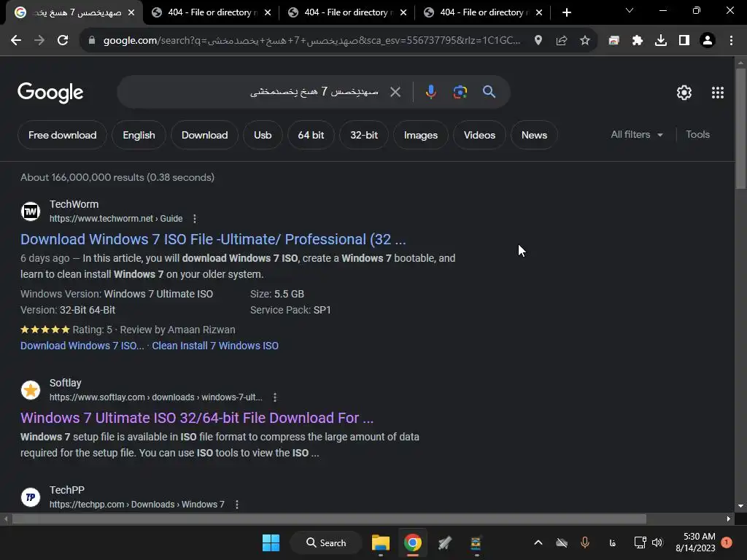Click the Google logo
The image size is (747, 560).
point(50,93)
